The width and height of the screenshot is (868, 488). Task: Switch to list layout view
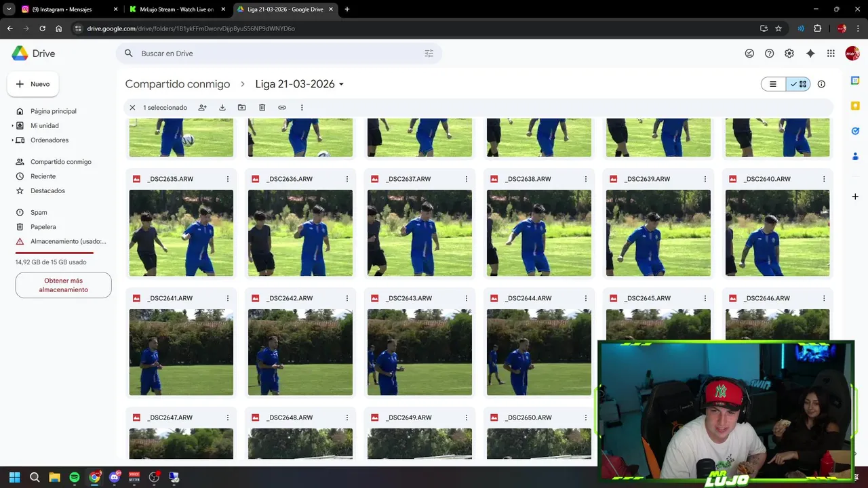coord(773,84)
